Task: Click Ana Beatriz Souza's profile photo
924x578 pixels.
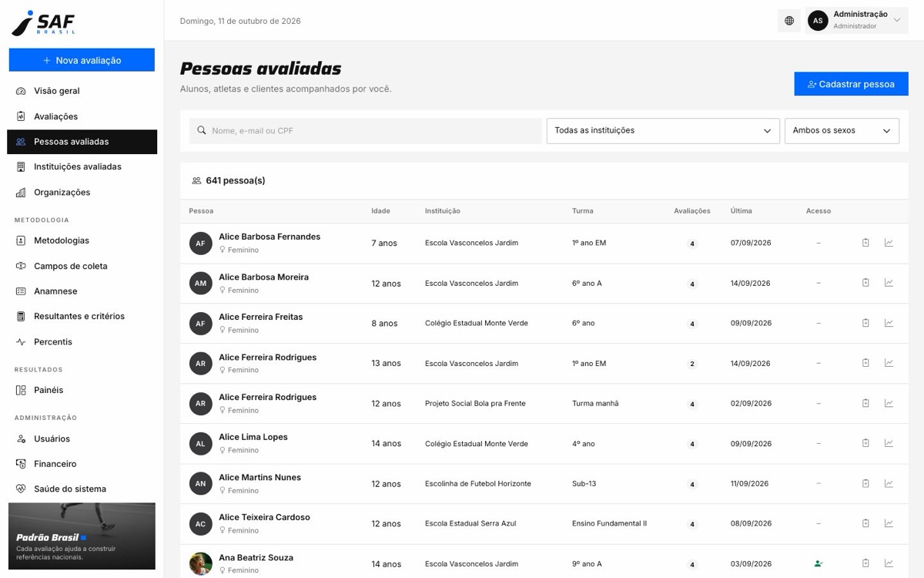Action: point(200,563)
